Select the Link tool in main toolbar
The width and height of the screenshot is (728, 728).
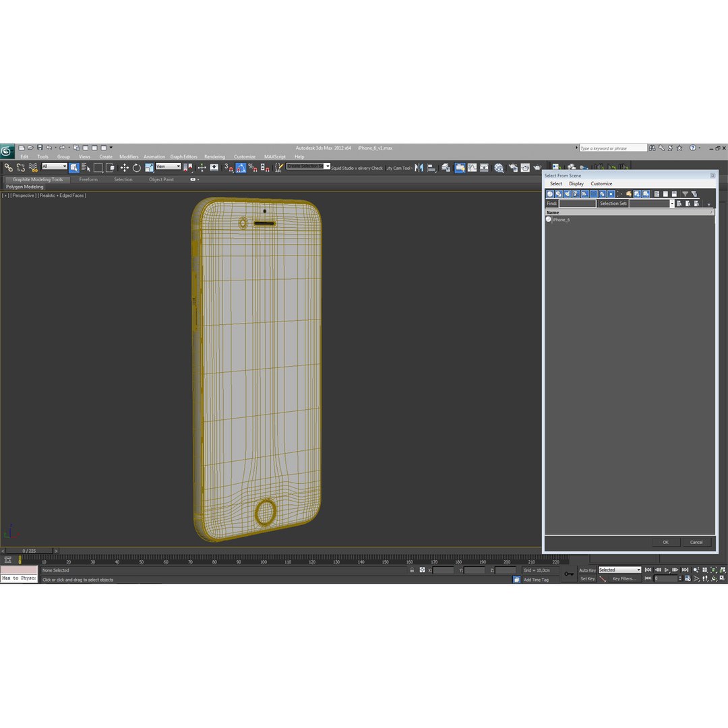click(x=8, y=168)
